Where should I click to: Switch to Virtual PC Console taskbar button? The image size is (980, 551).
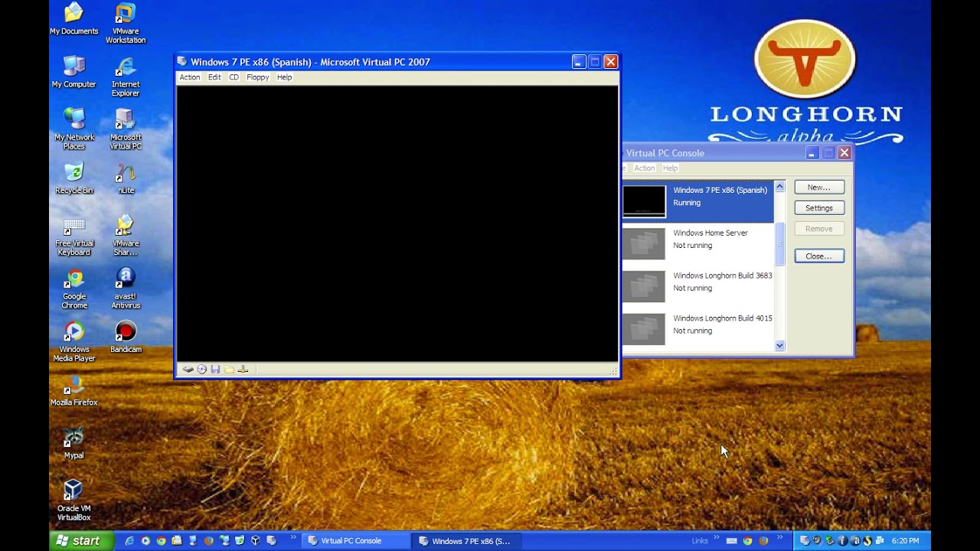click(x=356, y=540)
